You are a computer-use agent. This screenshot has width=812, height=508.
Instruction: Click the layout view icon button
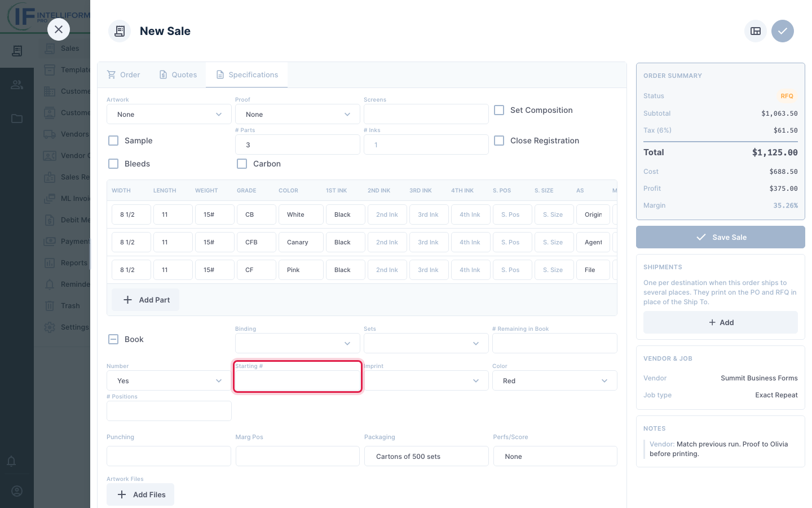pos(756,31)
